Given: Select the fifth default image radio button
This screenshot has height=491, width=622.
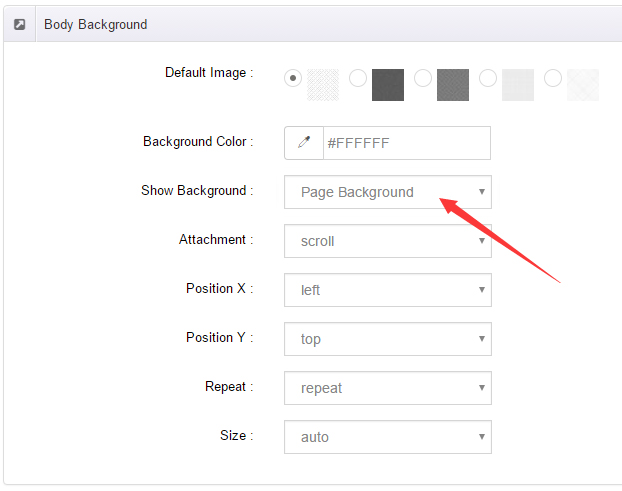Looking at the screenshot, I should tap(553, 78).
